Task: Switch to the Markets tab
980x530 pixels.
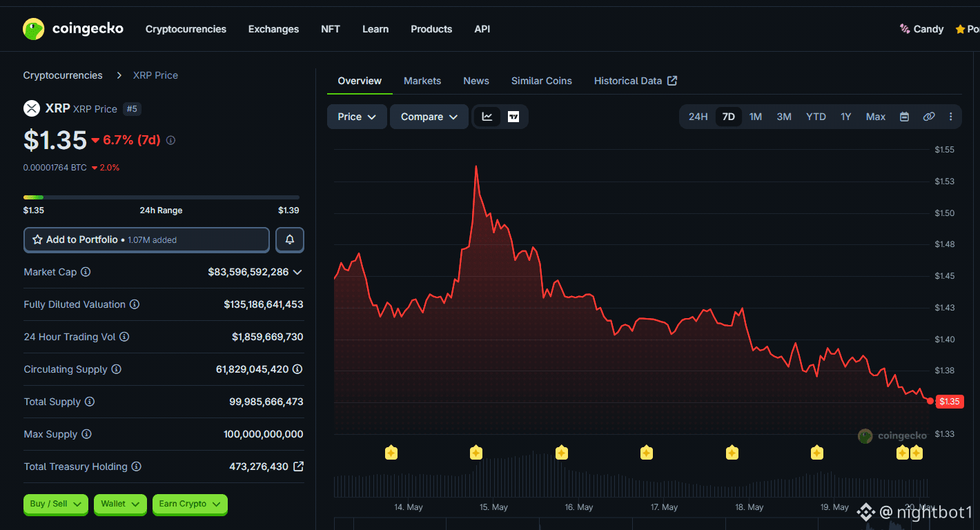Action: pyautogui.click(x=422, y=81)
